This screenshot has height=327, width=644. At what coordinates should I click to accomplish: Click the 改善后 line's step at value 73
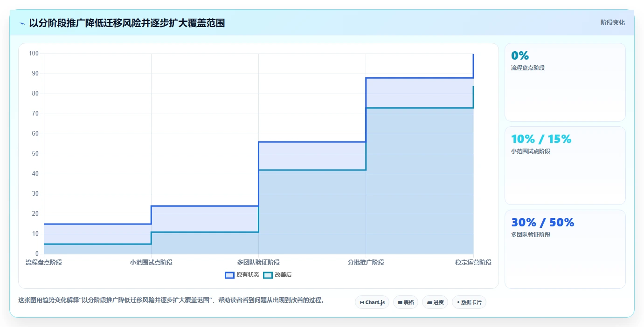420,108
